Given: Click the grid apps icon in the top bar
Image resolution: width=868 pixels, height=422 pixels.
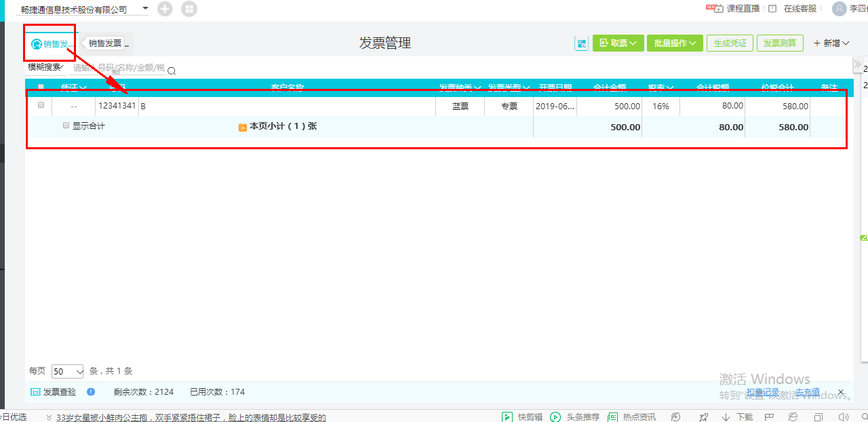Looking at the screenshot, I should (x=190, y=9).
